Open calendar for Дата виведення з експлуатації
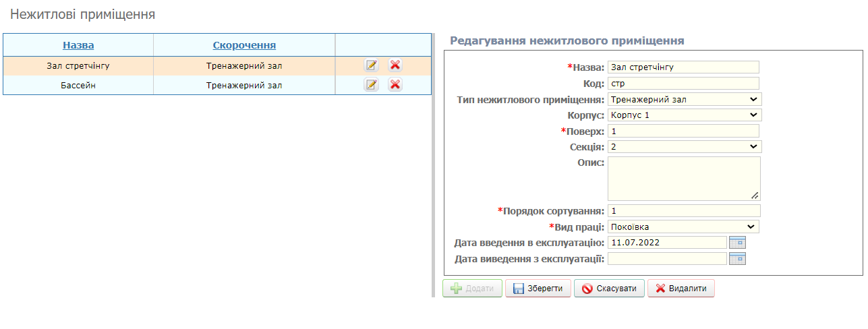This screenshot has width=868, height=329. click(x=738, y=259)
